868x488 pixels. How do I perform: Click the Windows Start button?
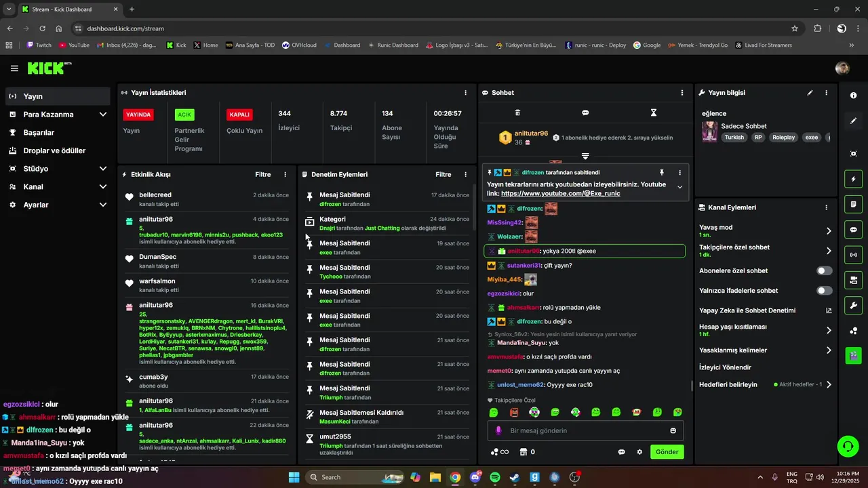tap(294, 477)
